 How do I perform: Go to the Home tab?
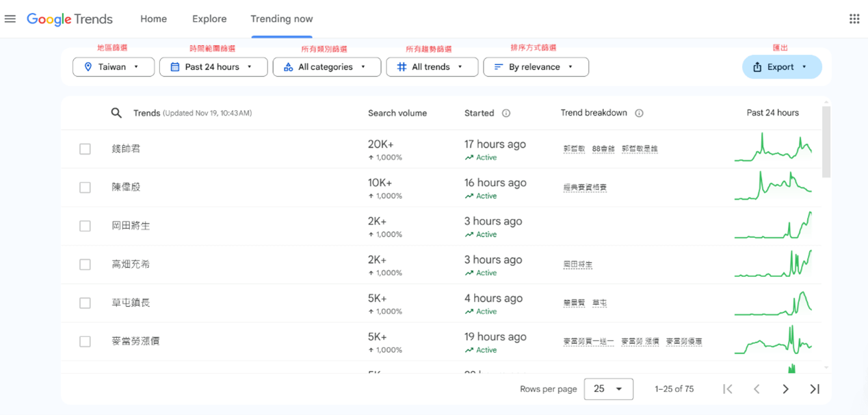[x=153, y=19]
